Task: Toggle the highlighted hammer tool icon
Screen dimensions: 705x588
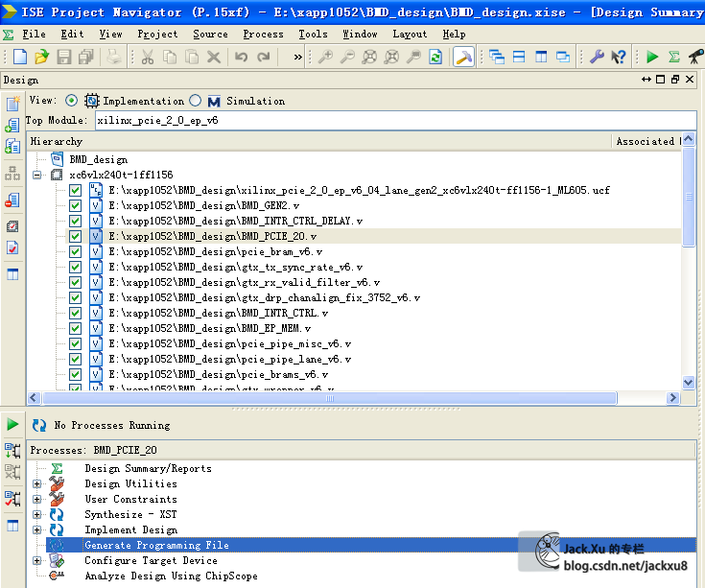Action: [x=463, y=57]
